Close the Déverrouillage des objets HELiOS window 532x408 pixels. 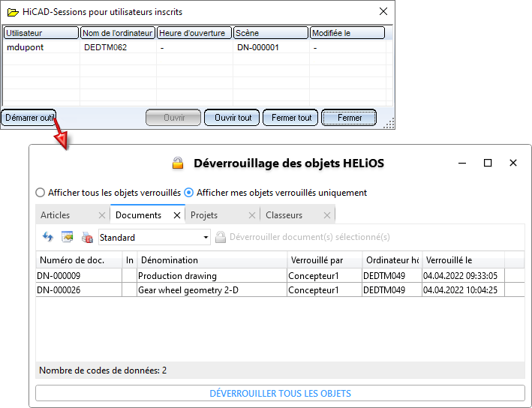coord(513,163)
